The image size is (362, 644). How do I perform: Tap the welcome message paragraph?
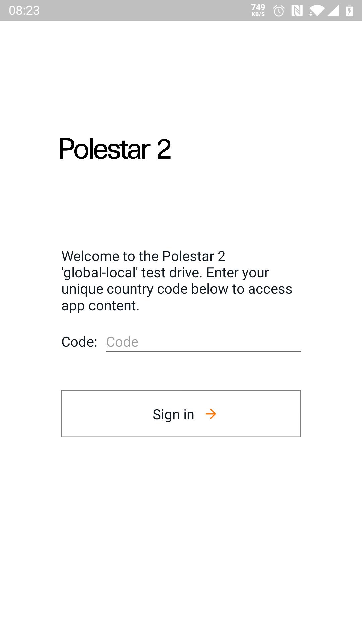(x=177, y=281)
